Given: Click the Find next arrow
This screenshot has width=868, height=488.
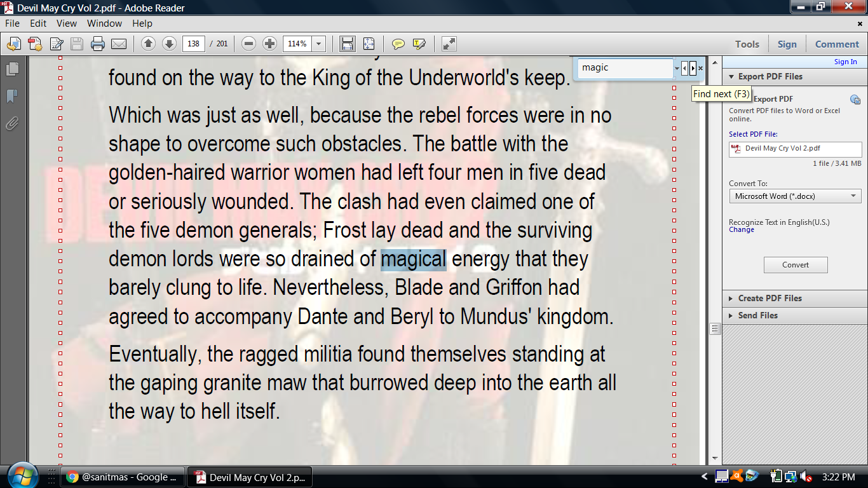Looking at the screenshot, I should (x=693, y=67).
